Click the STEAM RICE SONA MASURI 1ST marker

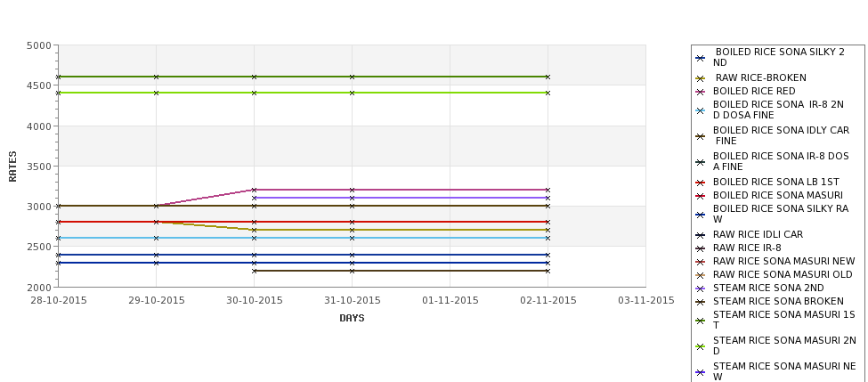tap(701, 321)
